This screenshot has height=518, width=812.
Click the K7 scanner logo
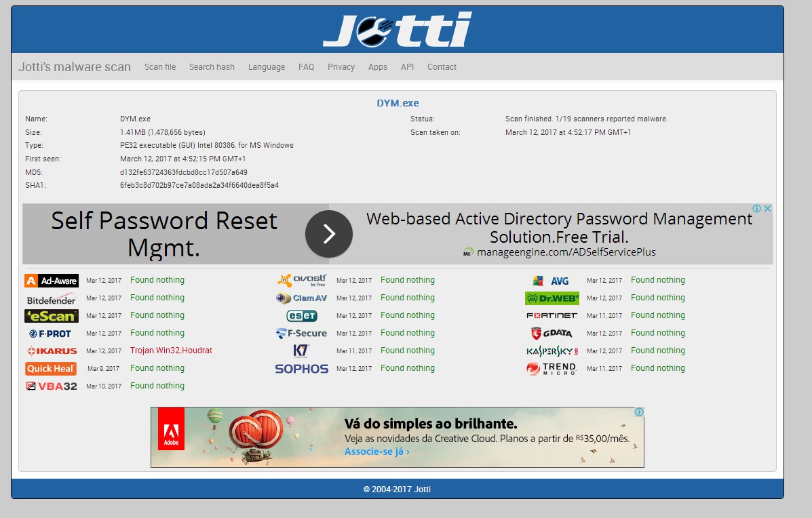[301, 351]
